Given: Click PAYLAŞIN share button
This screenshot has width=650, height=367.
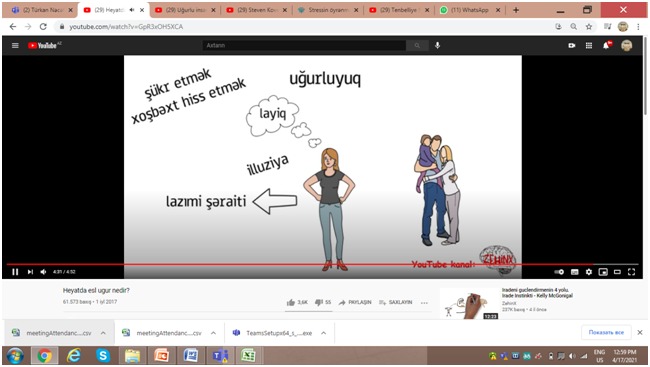Looking at the screenshot, I should (355, 302).
